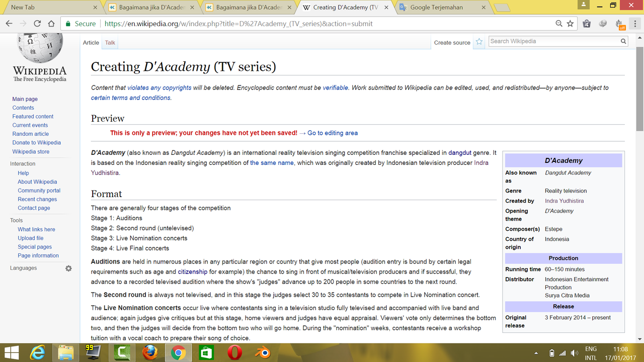Viewport: 644px width, 362px height.
Task: Launch Opera from the taskbar
Action: click(x=234, y=352)
